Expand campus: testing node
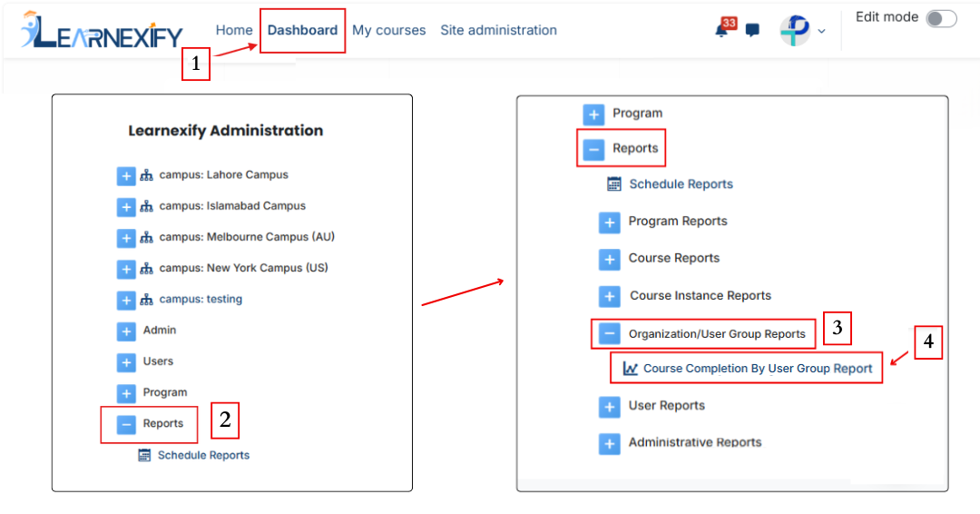 pyautogui.click(x=126, y=301)
